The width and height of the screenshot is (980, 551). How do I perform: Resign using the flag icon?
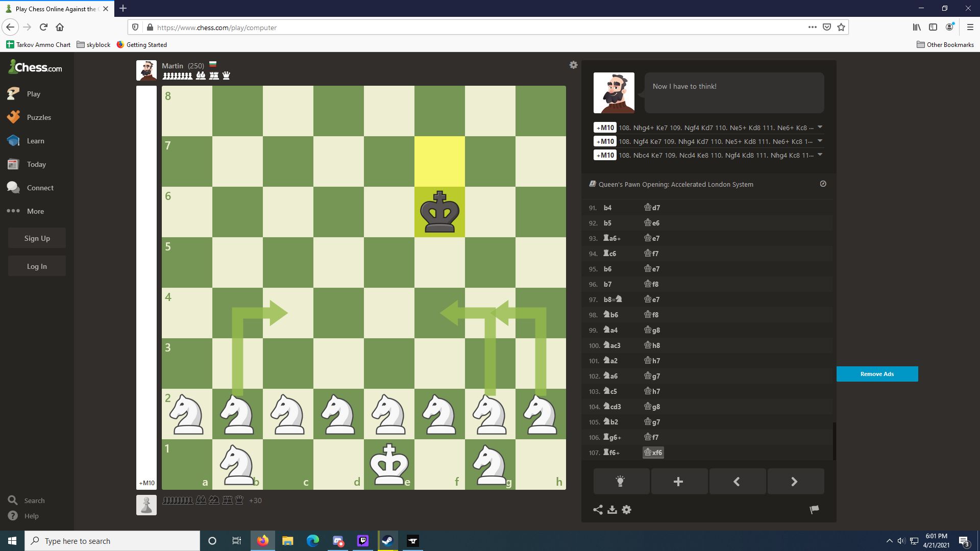coord(814,509)
